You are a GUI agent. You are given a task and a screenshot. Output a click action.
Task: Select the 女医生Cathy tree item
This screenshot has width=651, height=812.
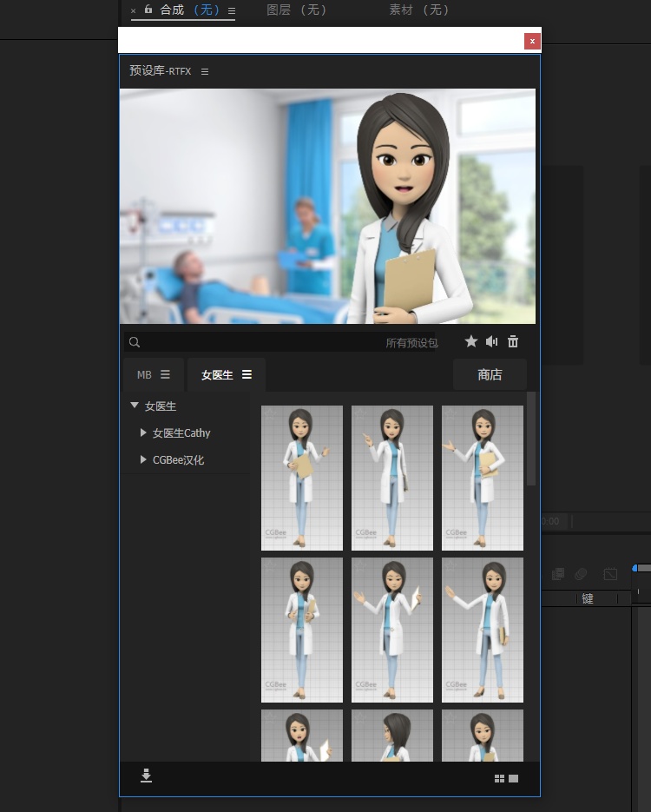click(181, 433)
